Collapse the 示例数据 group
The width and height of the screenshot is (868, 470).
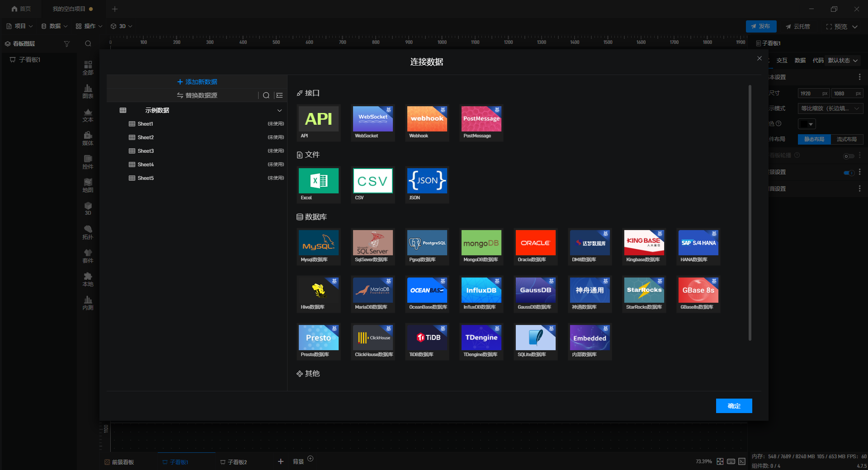pyautogui.click(x=279, y=110)
